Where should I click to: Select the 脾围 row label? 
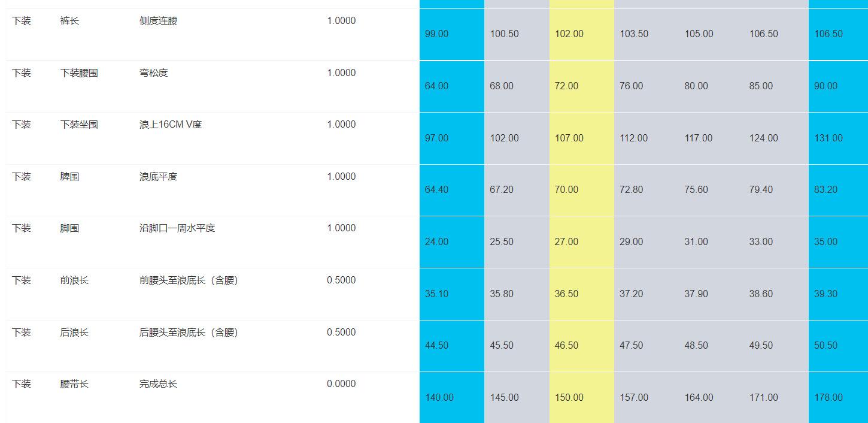point(69,177)
